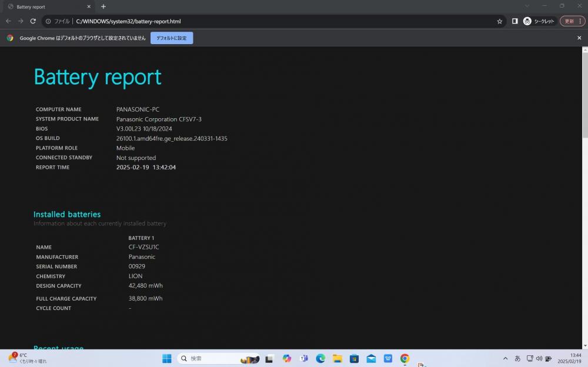
Task: Click the 更新 update button
Action: pos(569,21)
